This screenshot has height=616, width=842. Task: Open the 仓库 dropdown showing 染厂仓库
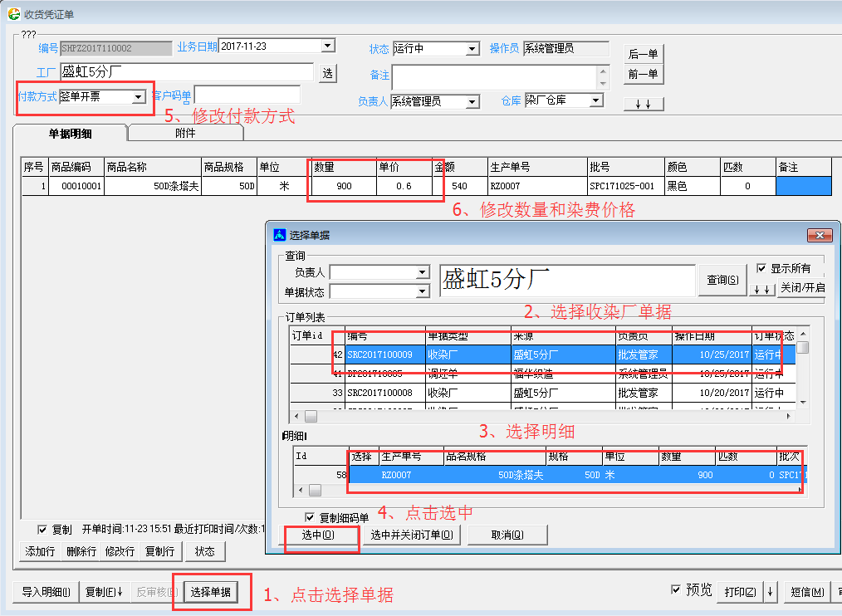pyautogui.click(x=596, y=100)
